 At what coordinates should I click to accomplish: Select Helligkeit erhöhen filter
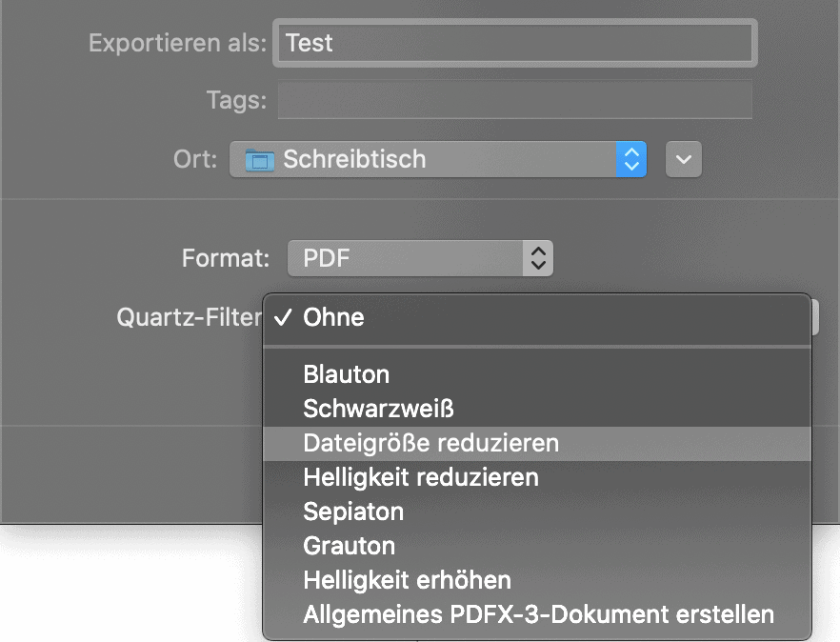[407, 580]
